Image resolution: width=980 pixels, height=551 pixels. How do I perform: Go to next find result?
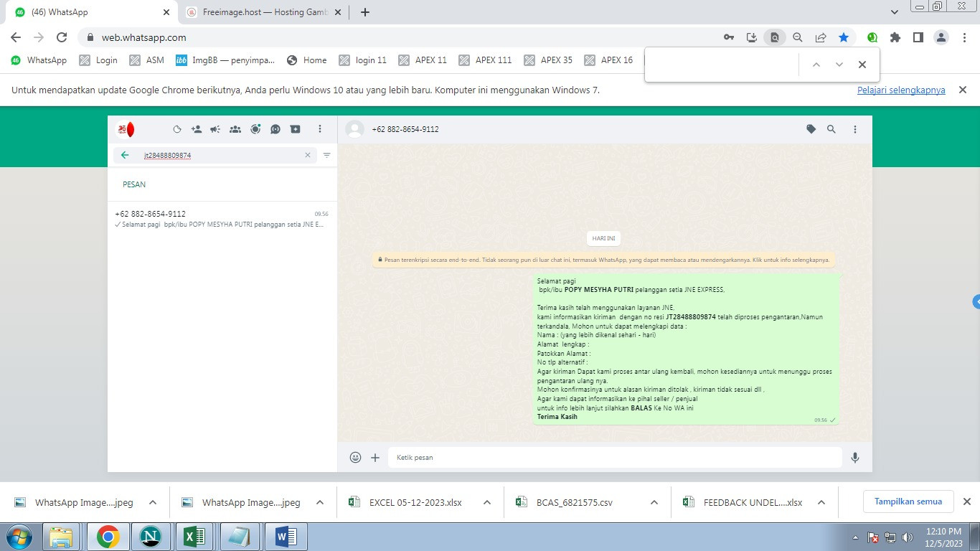(839, 65)
